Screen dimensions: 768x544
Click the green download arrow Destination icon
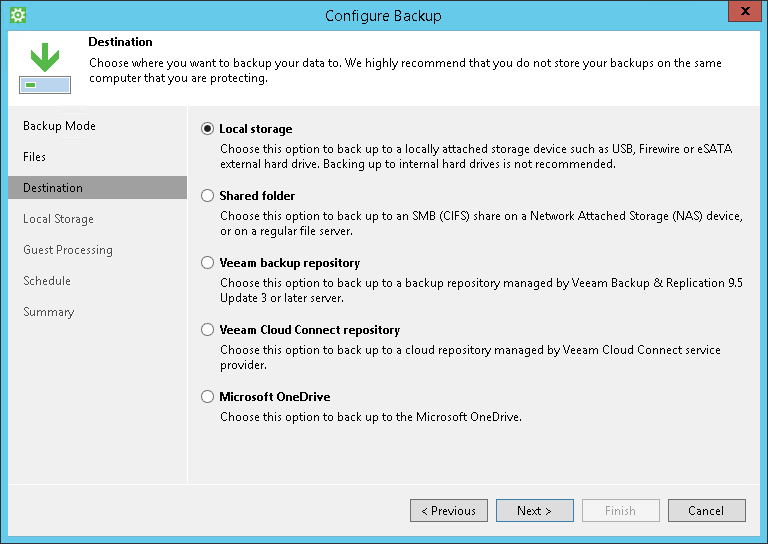44,67
